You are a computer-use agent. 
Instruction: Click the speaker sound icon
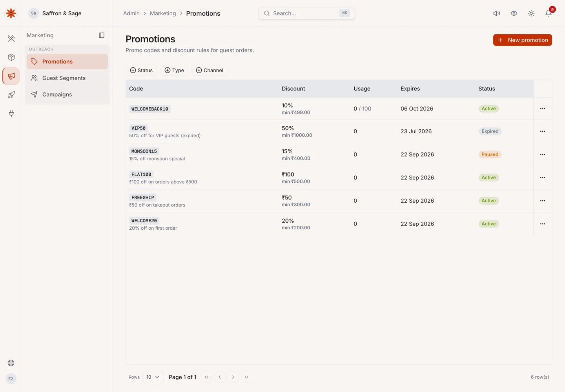497,13
